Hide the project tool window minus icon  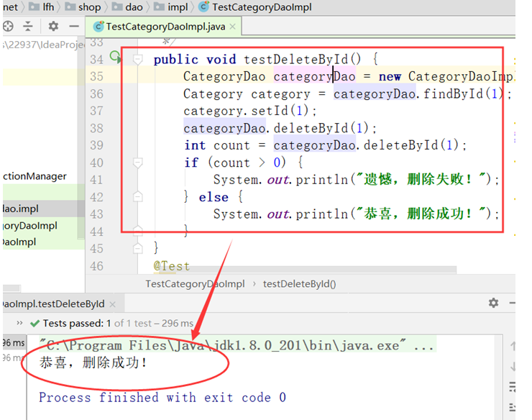point(73,26)
